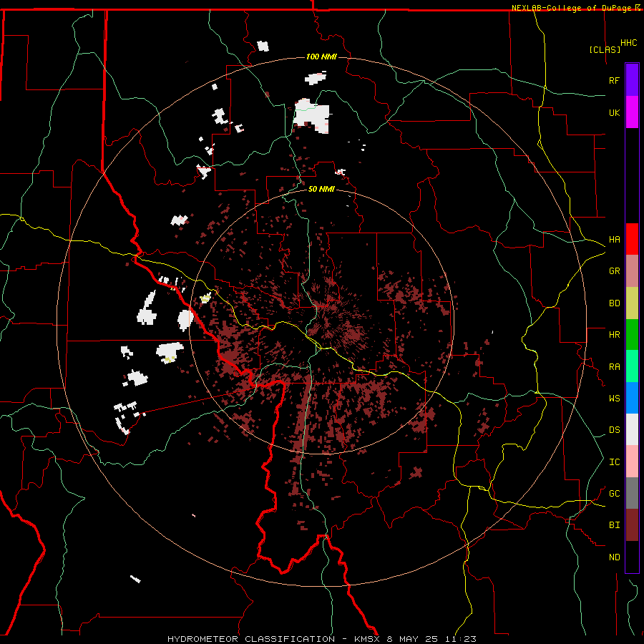644x644 pixels.
Task: Click the DS legend label
Action: coord(614,430)
